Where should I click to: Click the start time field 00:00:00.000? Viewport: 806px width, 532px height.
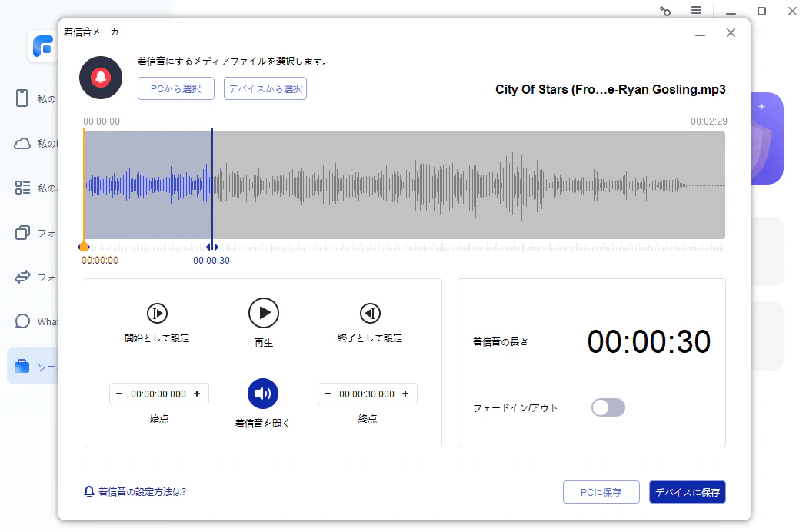point(158,394)
